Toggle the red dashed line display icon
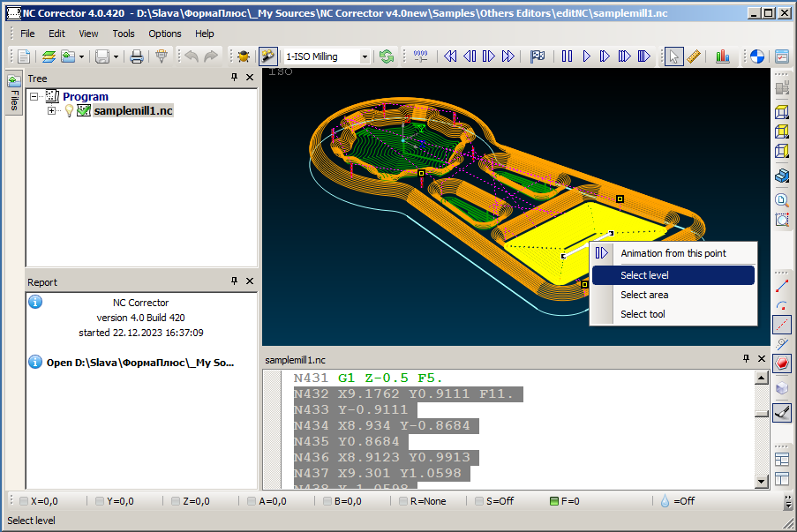The image size is (797, 532). pyautogui.click(x=782, y=325)
